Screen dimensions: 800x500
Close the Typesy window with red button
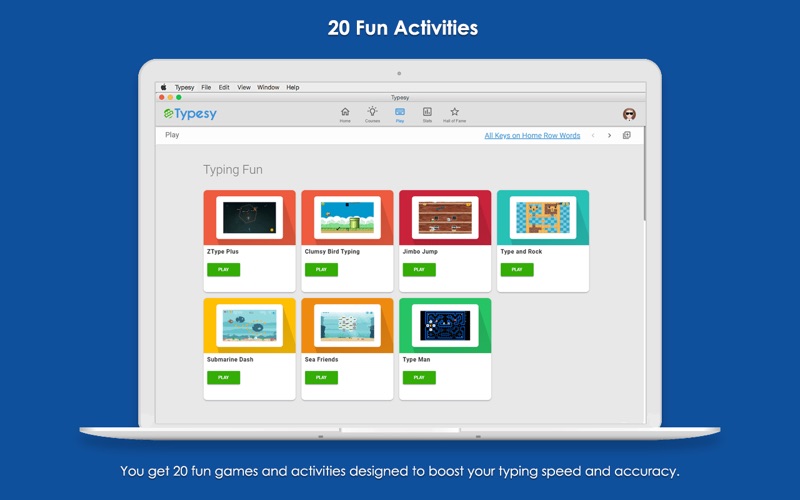tap(162, 97)
